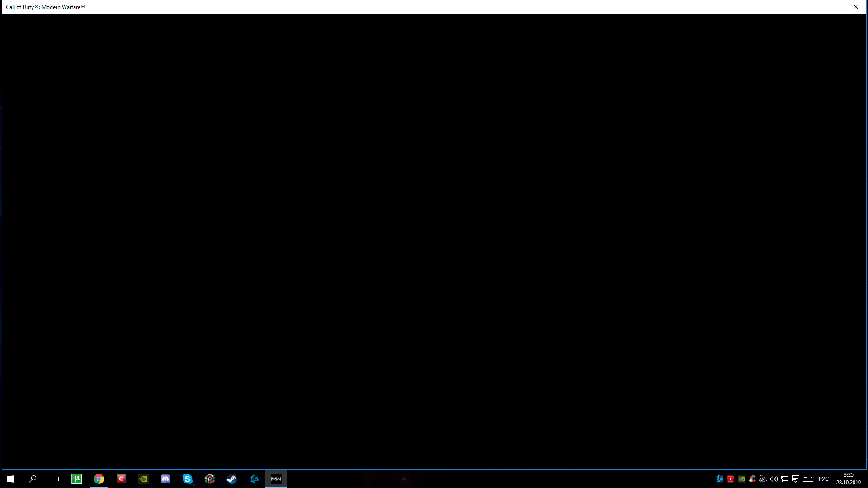Switch input language via РУС indicator
Viewport: 868px width, 488px height.
point(824,479)
